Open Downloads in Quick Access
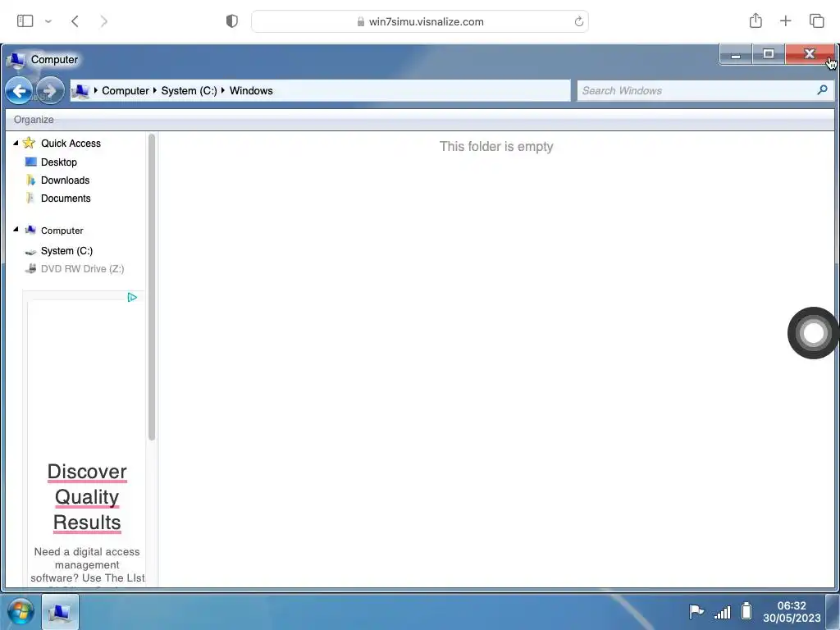Image resolution: width=840 pixels, height=630 pixels. 66,180
